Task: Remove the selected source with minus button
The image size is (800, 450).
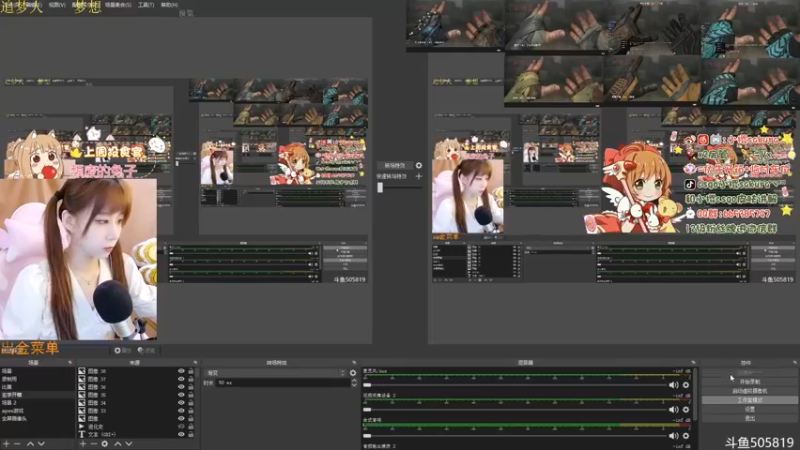Action: point(93,444)
